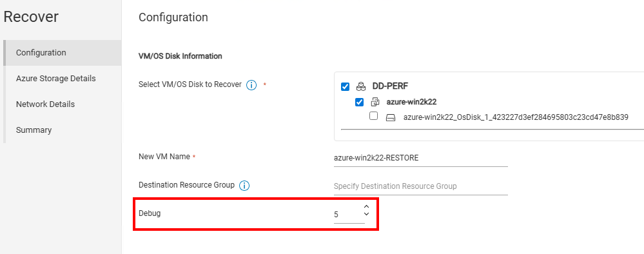Click info icon beside Select VM/OS Disk
The image size is (644, 254).
(x=251, y=85)
